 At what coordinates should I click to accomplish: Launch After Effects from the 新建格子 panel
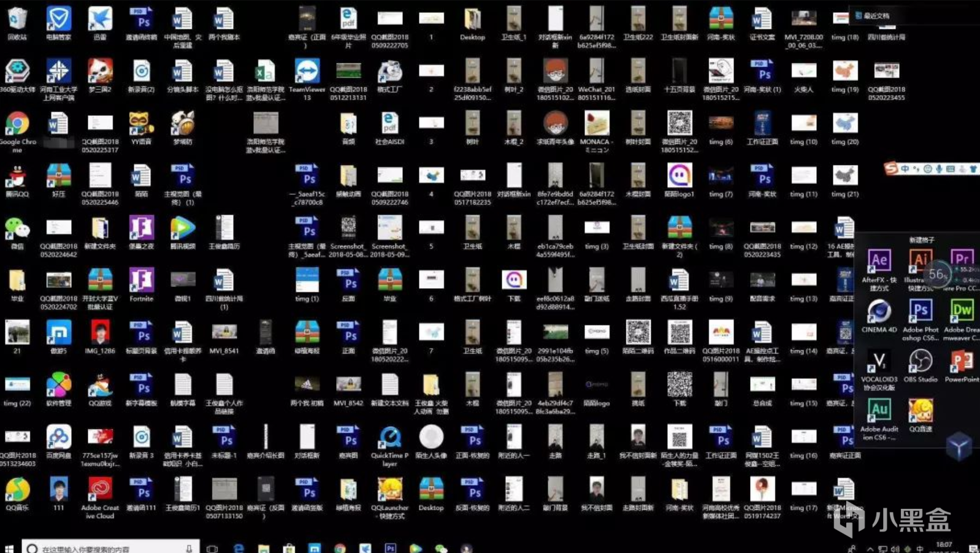pyautogui.click(x=879, y=270)
